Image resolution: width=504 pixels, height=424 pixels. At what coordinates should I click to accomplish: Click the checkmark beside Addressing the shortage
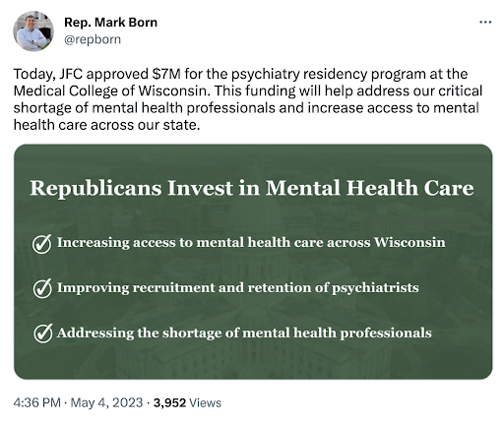point(43,333)
